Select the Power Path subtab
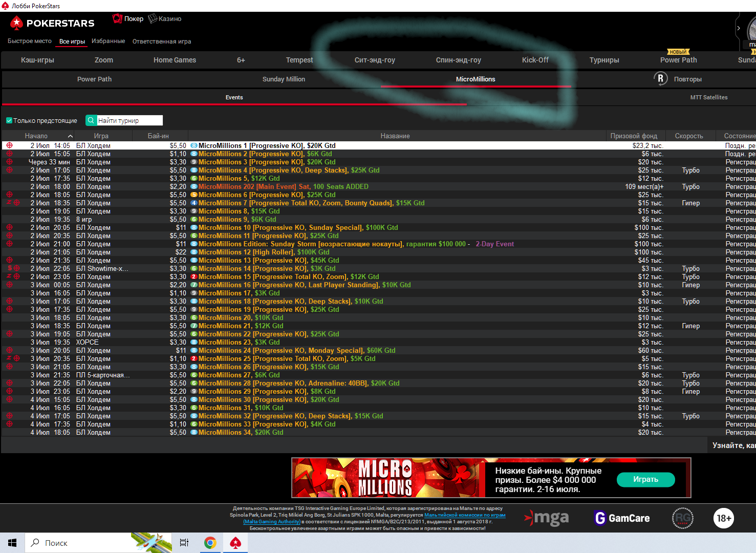 (x=94, y=79)
